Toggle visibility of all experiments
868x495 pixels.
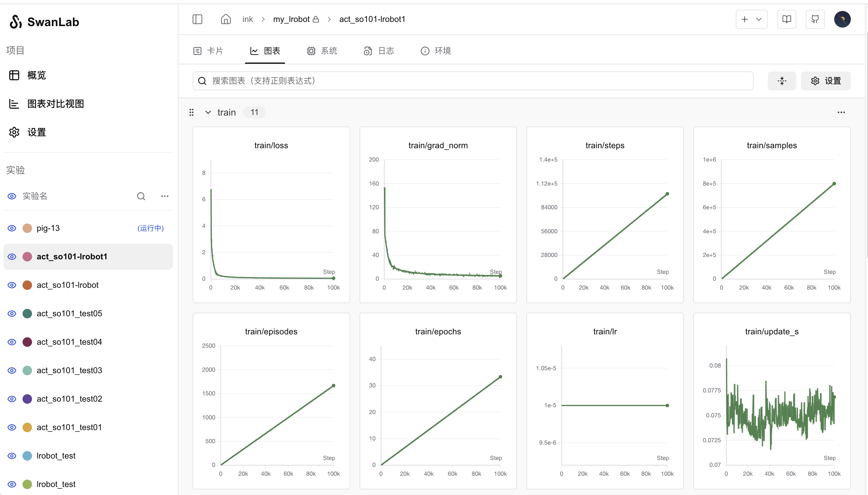point(12,196)
